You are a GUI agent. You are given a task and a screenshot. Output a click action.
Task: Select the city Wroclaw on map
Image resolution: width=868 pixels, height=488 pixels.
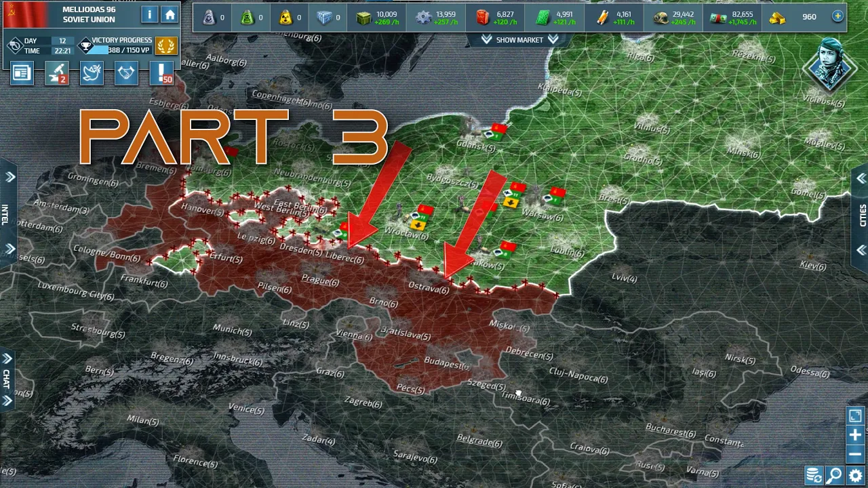click(x=405, y=235)
